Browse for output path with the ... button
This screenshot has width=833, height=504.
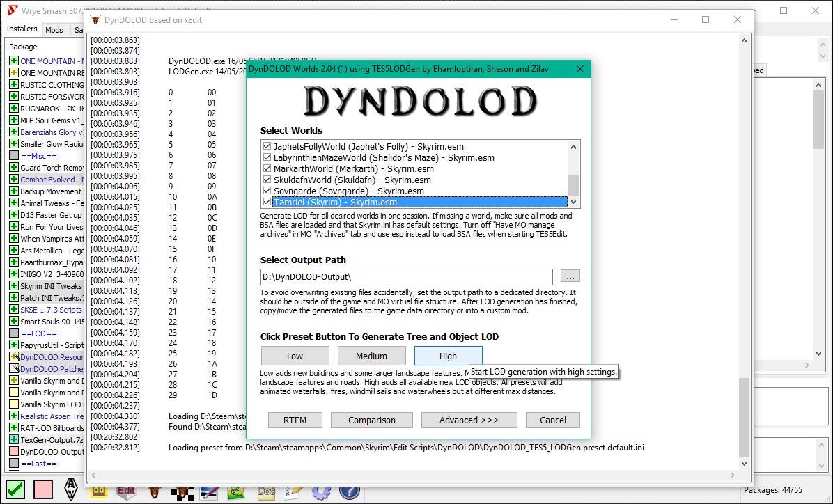(570, 276)
